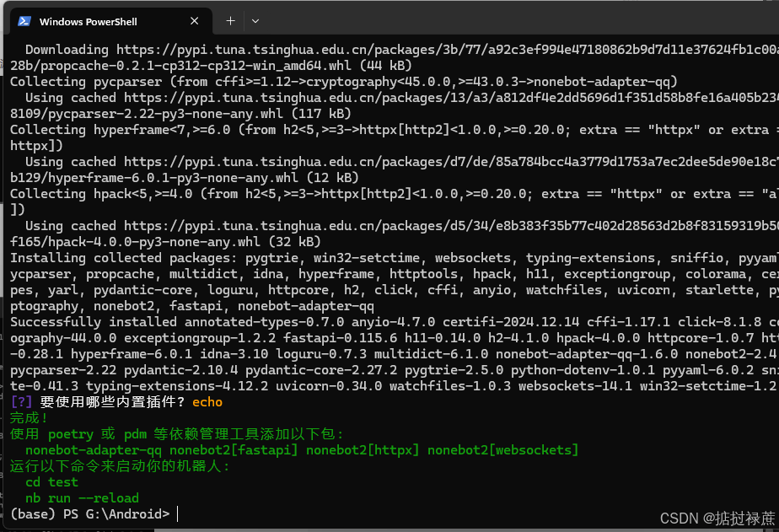Click the green '完成！' message
Image resolution: width=779 pixels, height=532 pixels.
pos(29,417)
